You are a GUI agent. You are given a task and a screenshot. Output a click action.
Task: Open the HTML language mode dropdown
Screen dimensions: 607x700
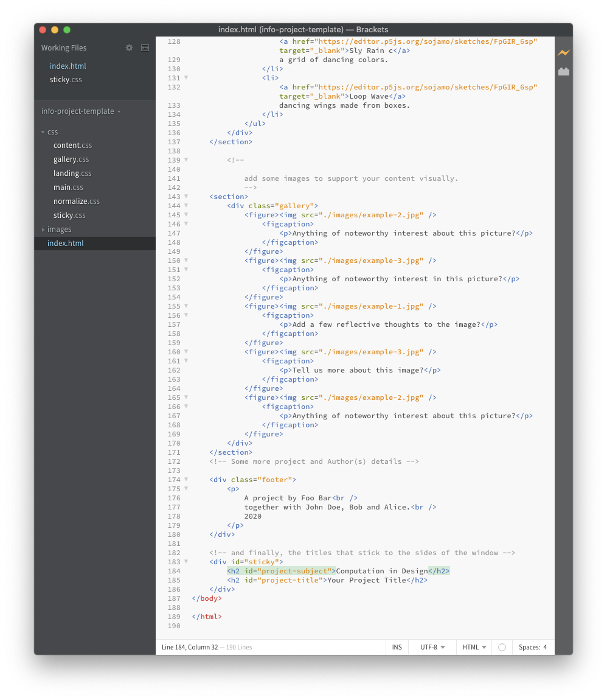tap(474, 647)
